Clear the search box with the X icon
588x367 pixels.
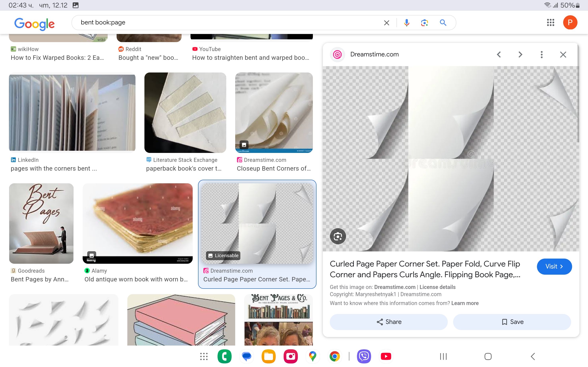(x=387, y=23)
